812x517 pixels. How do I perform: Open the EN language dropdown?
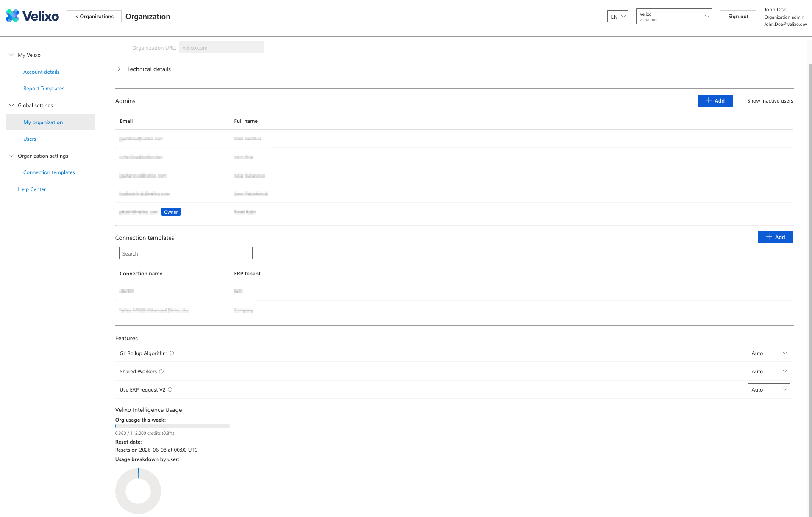click(617, 17)
